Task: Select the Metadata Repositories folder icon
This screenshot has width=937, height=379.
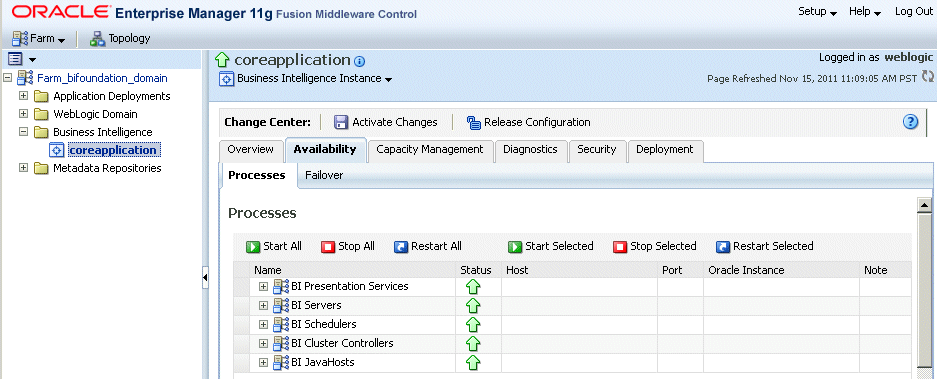Action: click(41, 169)
